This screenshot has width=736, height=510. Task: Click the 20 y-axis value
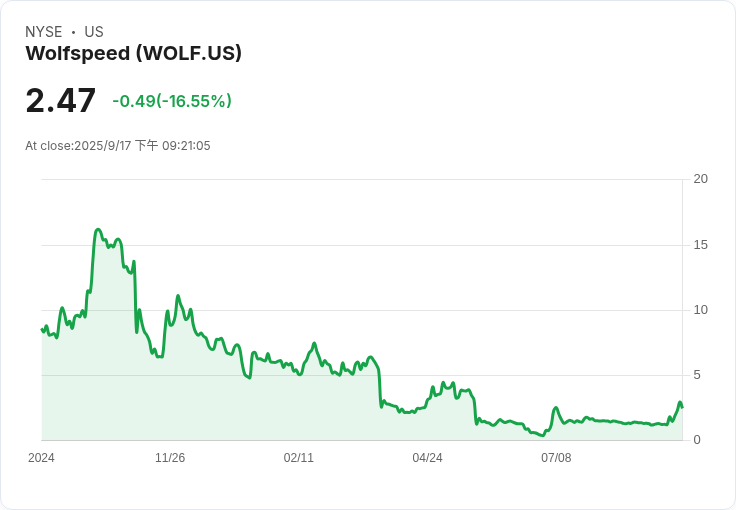point(700,179)
